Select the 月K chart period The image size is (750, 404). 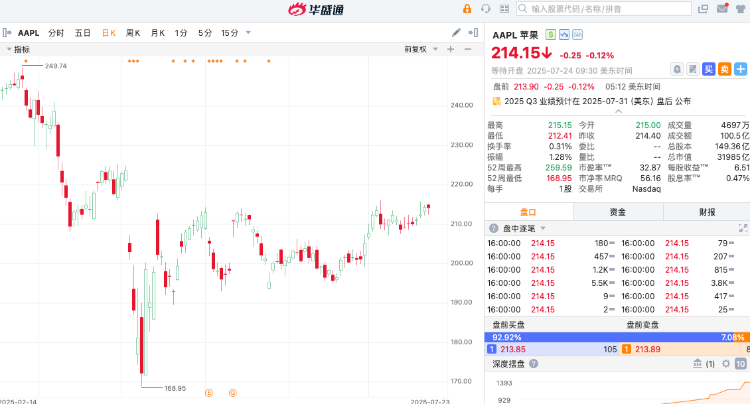pos(157,33)
